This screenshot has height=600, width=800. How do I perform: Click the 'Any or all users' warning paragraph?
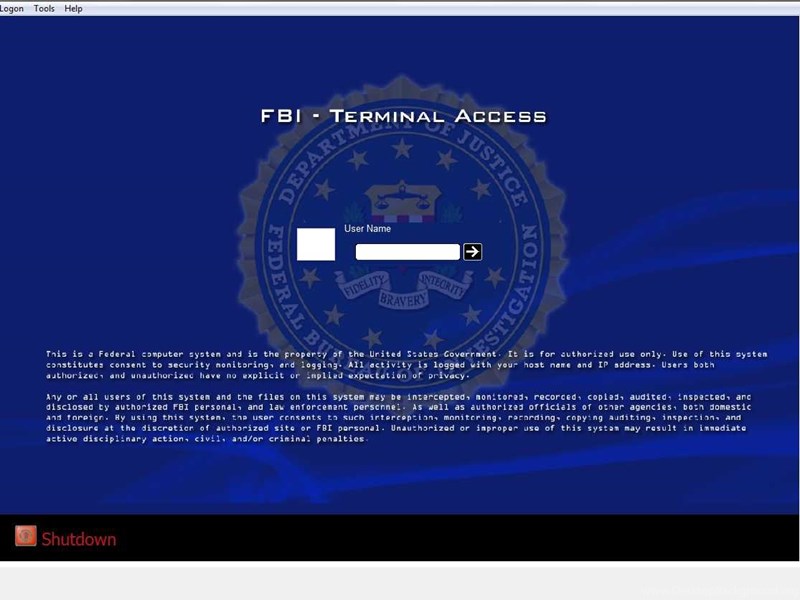coord(398,417)
